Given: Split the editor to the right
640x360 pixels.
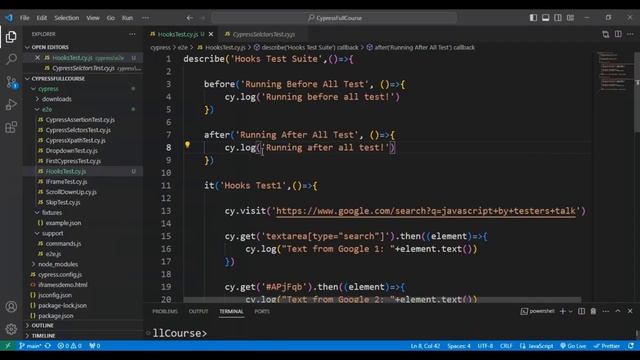Looking at the screenshot, I should coord(618,34).
